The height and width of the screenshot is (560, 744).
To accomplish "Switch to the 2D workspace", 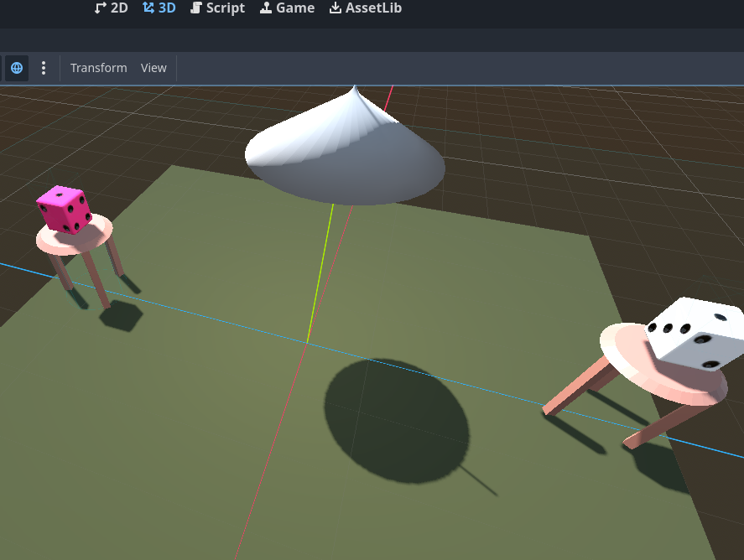I will [x=111, y=8].
